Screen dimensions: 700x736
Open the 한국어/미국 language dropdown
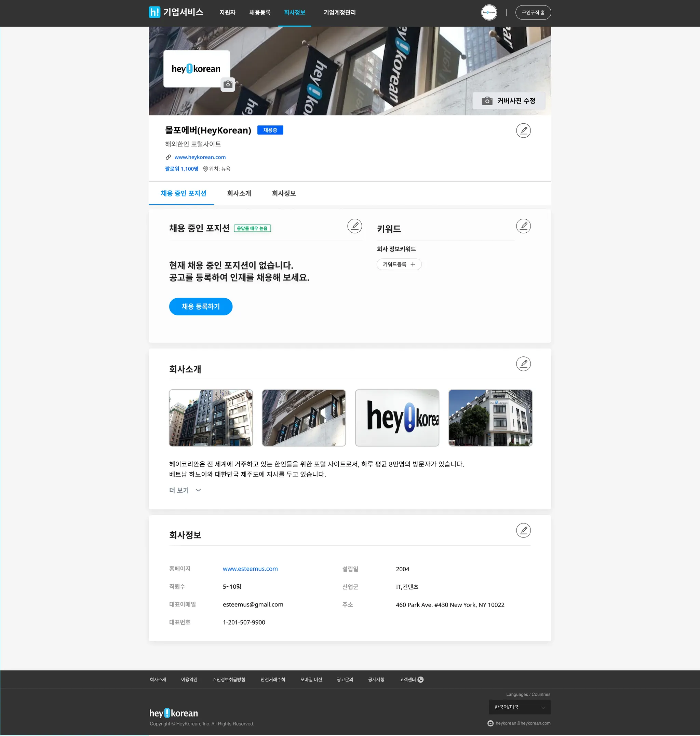point(520,707)
